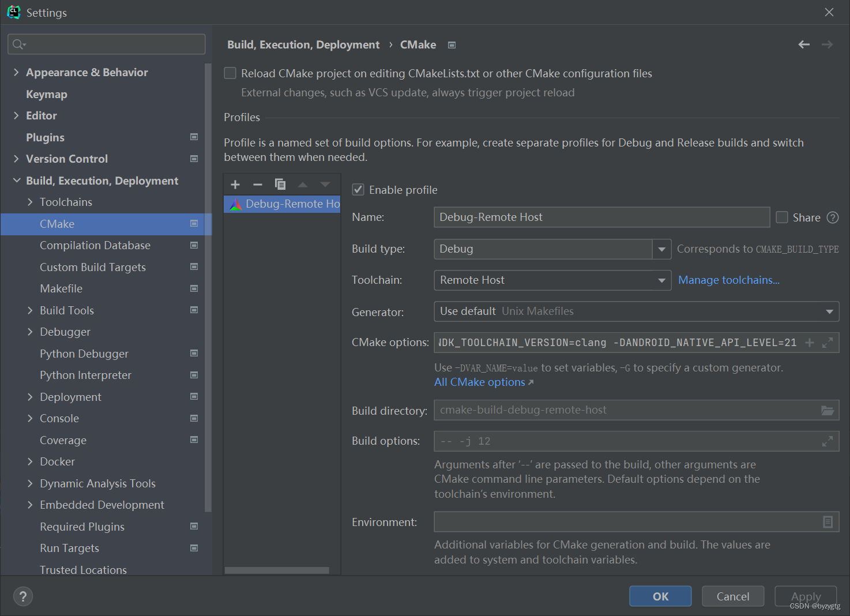Click project-level icon beside Version Control row
The image size is (850, 616).
pos(194,159)
